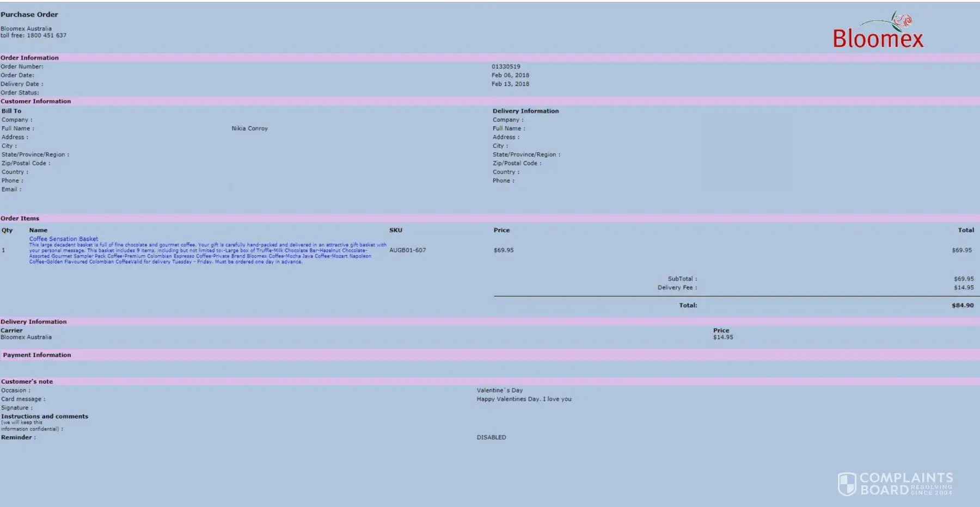Click the Bloomex Australia name under Purchase Order
This screenshot has height=507, width=980.
[26, 29]
